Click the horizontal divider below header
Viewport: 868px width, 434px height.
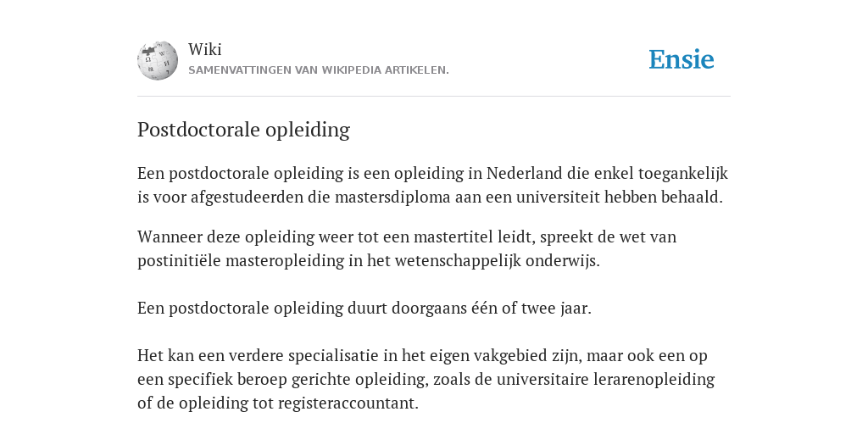434,97
